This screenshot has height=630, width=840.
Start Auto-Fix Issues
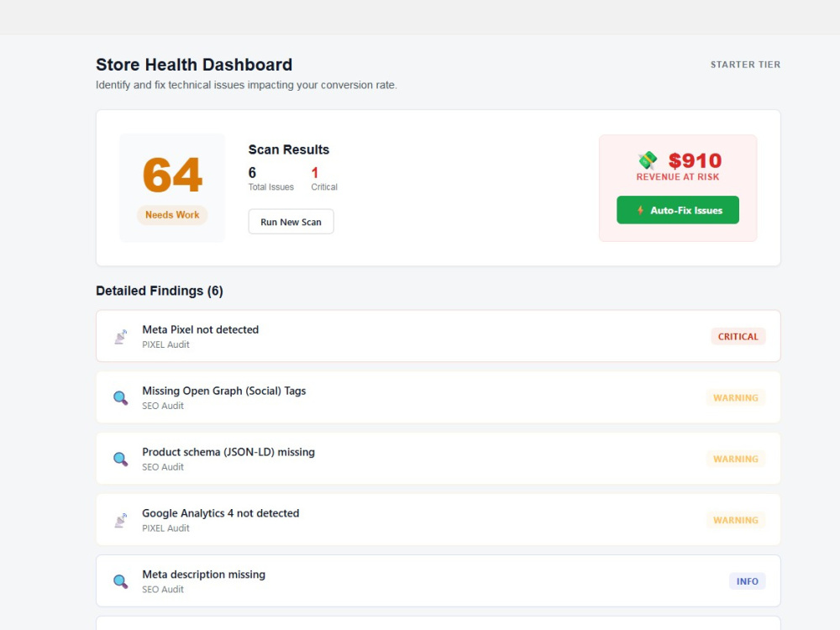click(x=678, y=210)
